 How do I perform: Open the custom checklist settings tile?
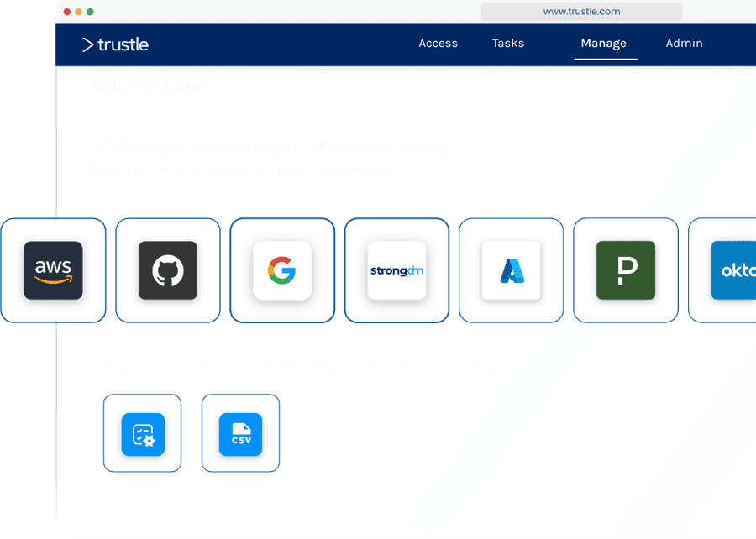tap(142, 433)
